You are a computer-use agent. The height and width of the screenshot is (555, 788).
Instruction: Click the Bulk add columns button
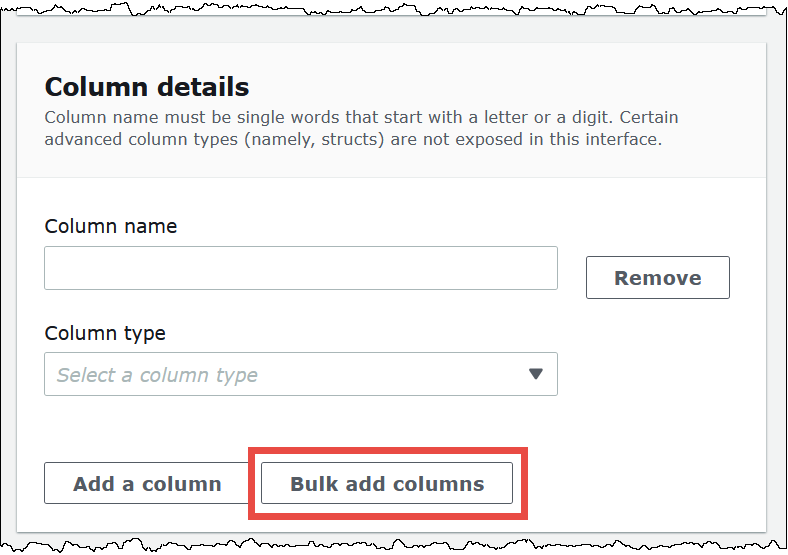[387, 483]
